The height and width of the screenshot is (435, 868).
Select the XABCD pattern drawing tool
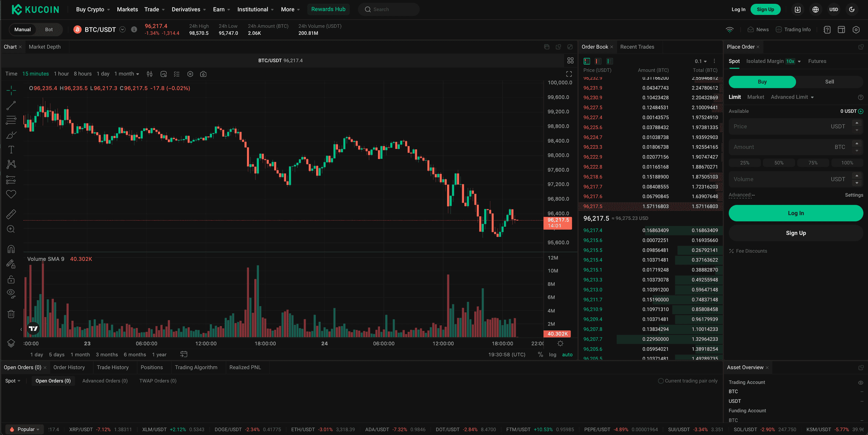(11, 164)
